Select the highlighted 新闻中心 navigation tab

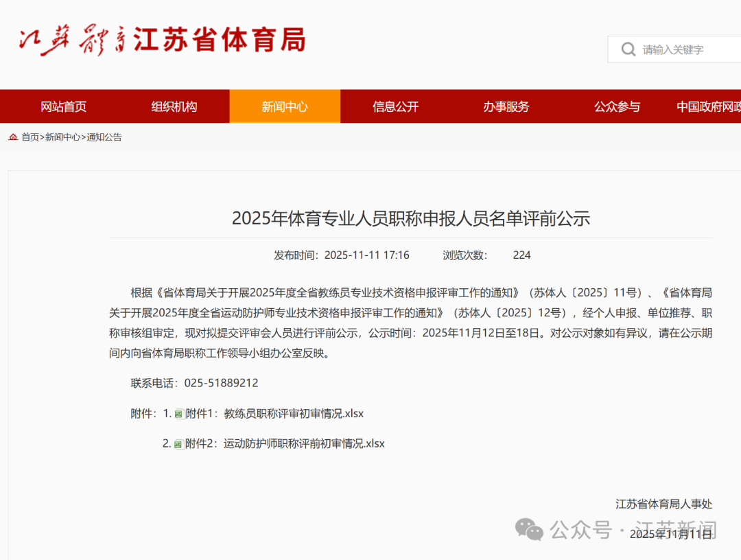[x=285, y=106]
